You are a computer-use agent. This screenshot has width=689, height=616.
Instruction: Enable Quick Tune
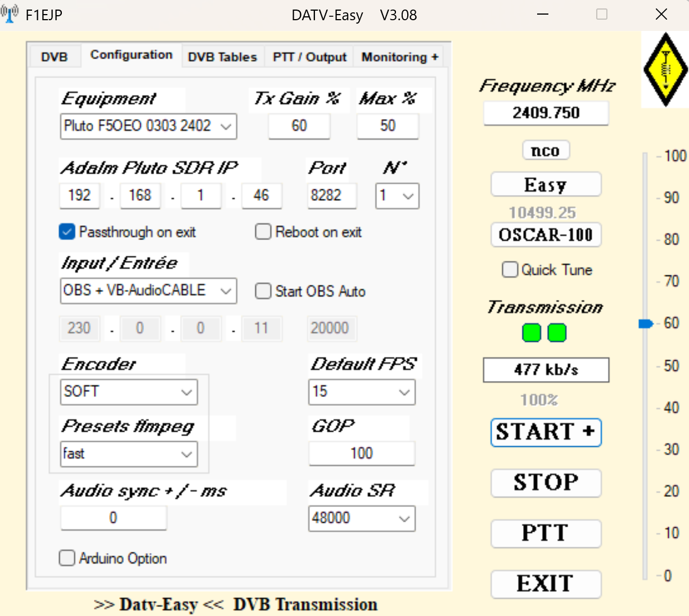[x=510, y=270]
